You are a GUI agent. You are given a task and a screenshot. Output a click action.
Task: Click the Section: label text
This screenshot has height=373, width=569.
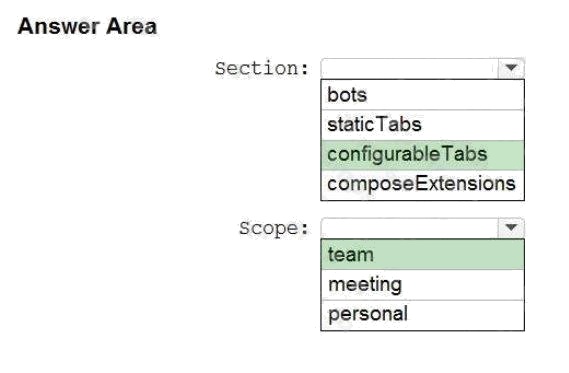pos(262,68)
